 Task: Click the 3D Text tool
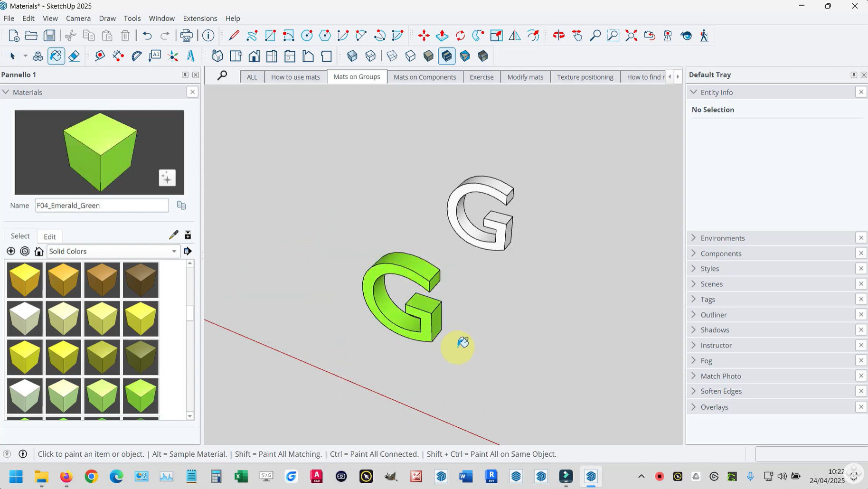191,56
